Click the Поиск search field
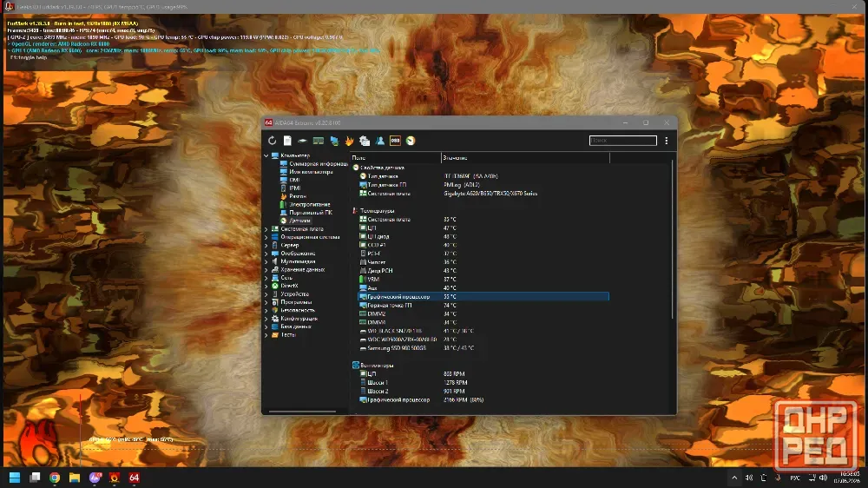The image size is (868, 488). pyautogui.click(x=622, y=141)
